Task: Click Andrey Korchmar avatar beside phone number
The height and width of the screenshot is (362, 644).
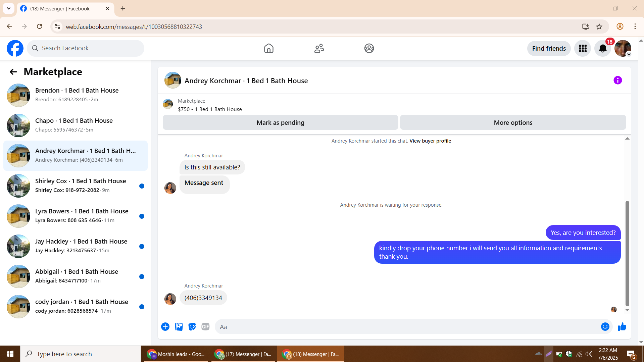Action: pyautogui.click(x=170, y=299)
